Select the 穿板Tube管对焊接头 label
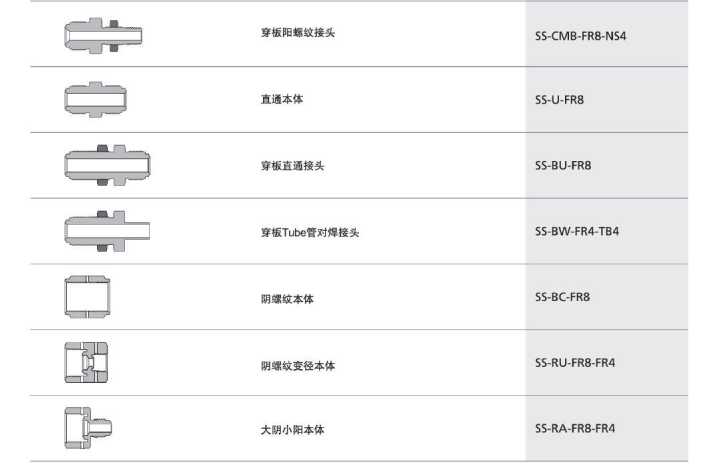The height and width of the screenshot is (475, 704). (x=310, y=232)
